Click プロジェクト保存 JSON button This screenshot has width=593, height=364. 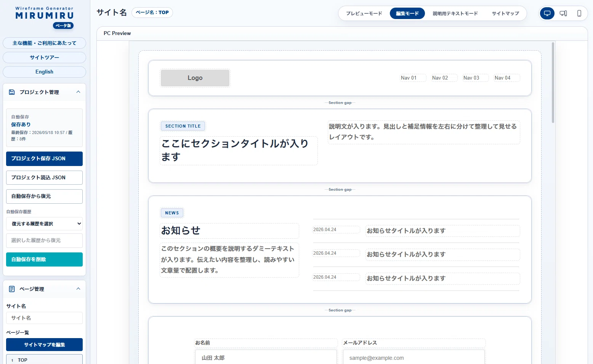coord(44,159)
